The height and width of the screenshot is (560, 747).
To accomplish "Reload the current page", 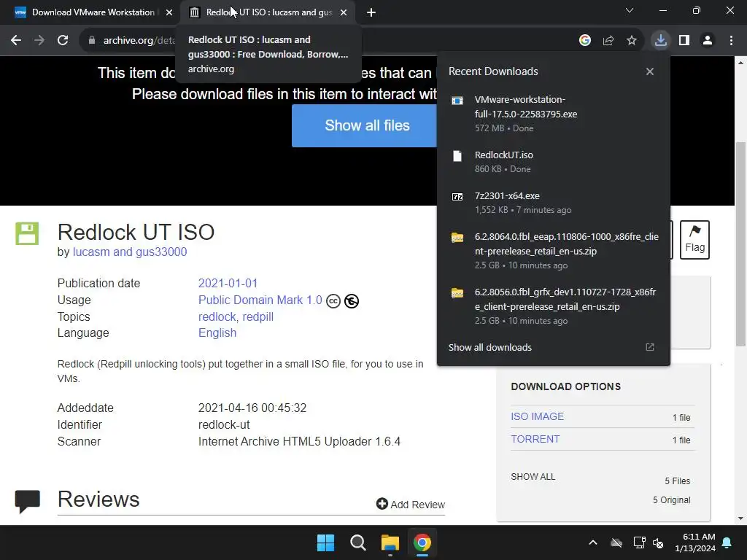I will (x=63, y=41).
